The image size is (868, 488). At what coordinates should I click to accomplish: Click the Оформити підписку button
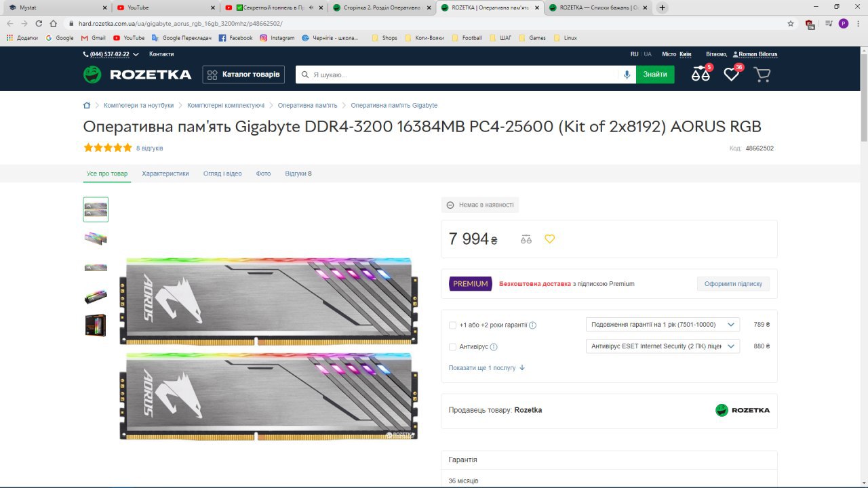(x=733, y=284)
